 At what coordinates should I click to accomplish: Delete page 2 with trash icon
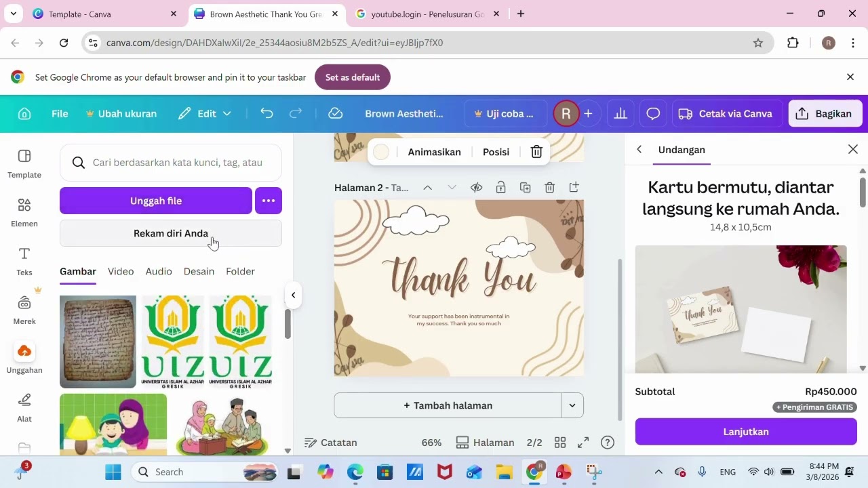(x=549, y=187)
